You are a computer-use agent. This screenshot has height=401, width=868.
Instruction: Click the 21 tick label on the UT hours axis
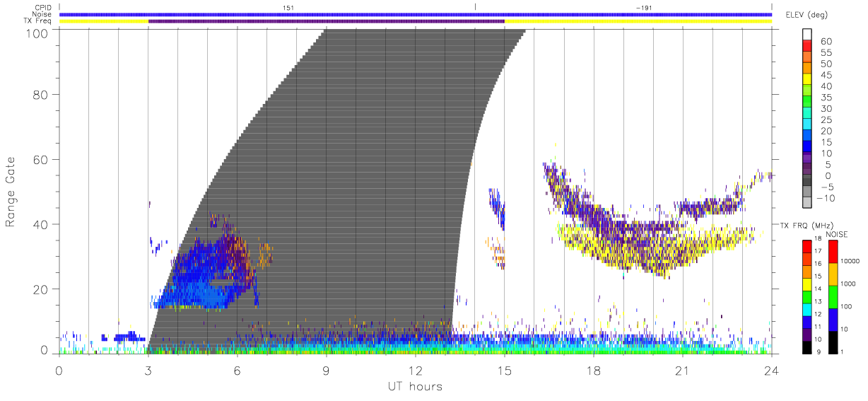click(683, 370)
